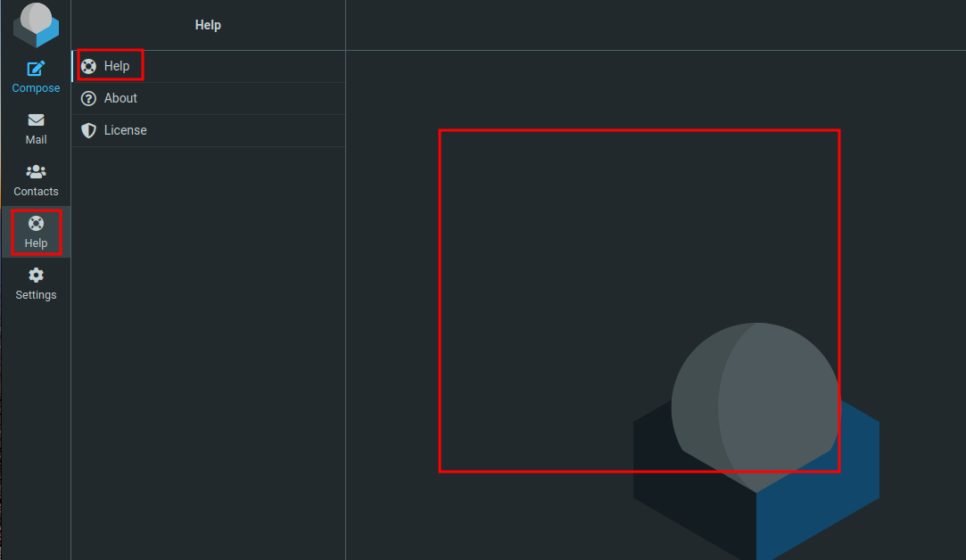Click the application logo at the top left
The image size is (966, 560).
click(x=36, y=24)
